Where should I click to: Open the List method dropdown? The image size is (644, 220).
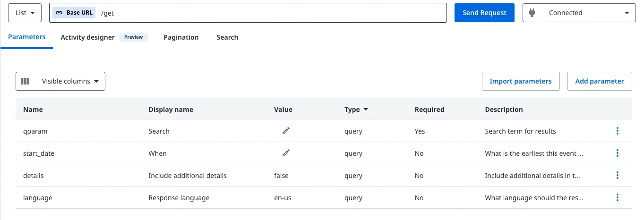click(25, 13)
